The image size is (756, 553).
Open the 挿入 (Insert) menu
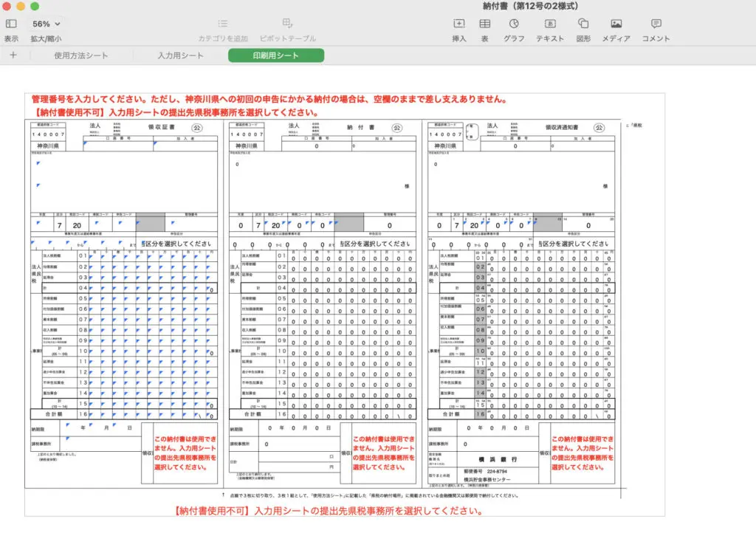click(x=458, y=24)
